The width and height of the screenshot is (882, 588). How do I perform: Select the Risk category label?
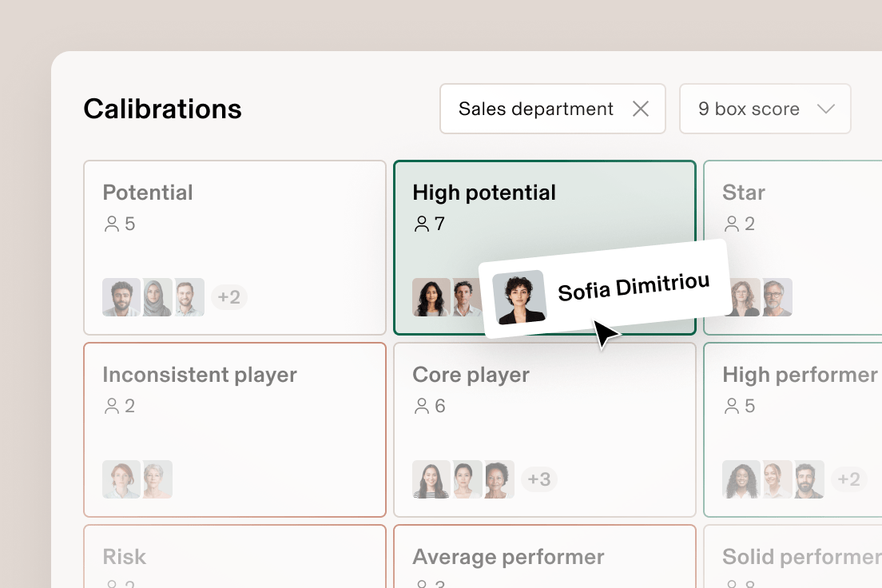(124, 557)
